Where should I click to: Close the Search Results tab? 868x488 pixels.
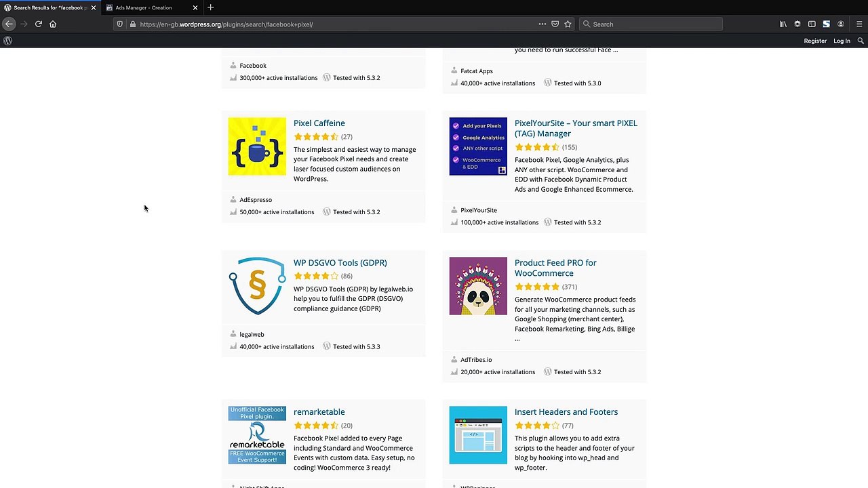[x=94, y=7]
